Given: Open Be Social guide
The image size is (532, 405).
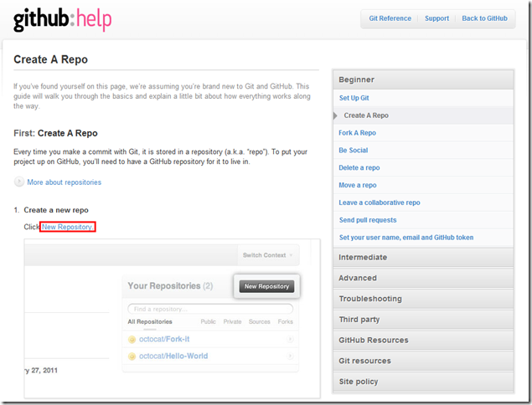Looking at the screenshot, I should pos(354,150).
